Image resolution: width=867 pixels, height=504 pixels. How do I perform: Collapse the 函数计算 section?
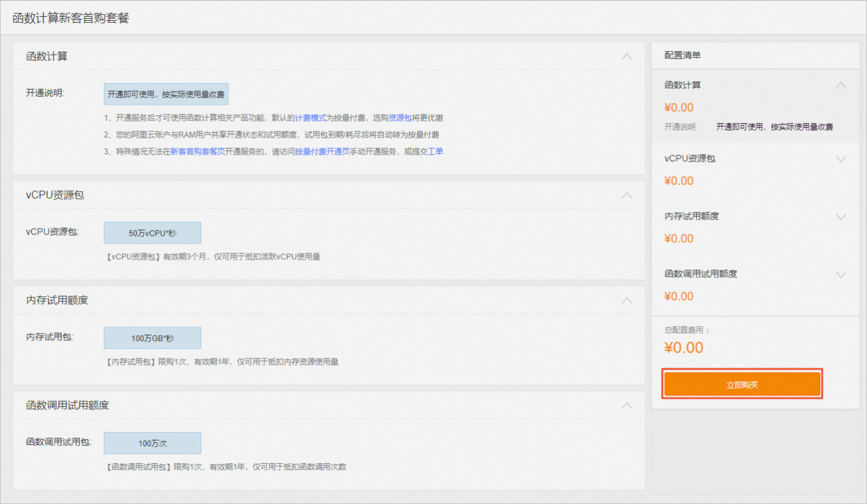pos(626,57)
